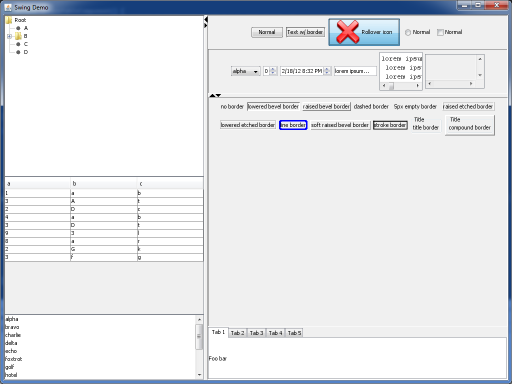Click the left-pointing split pane collapse arrow

tap(206, 19)
